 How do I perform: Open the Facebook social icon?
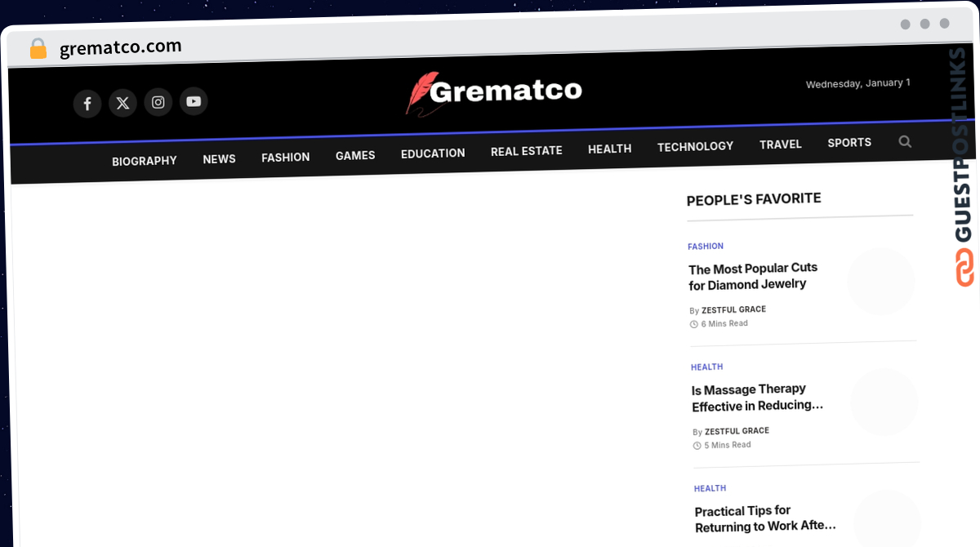[87, 105]
